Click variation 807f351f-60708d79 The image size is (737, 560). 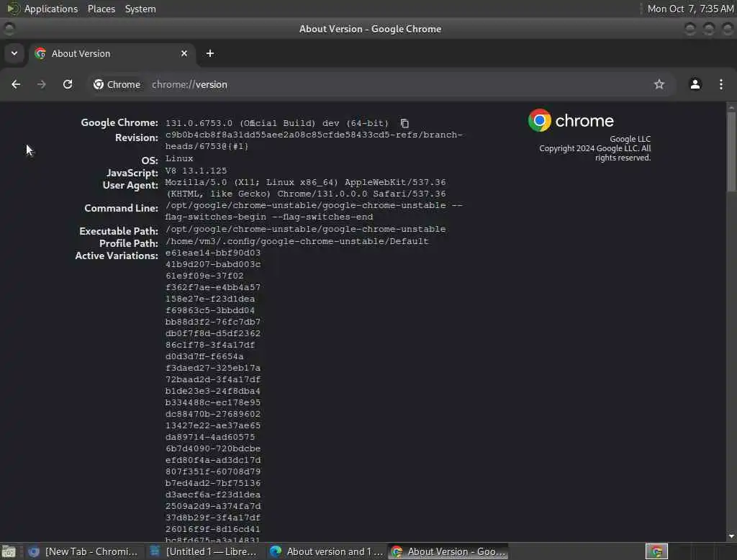213,471
